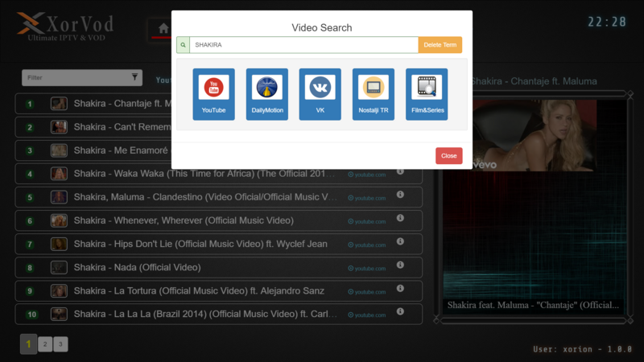The width and height of the screenshot is (644, 362).
Task: Go to results page 2
Action: 45,344
